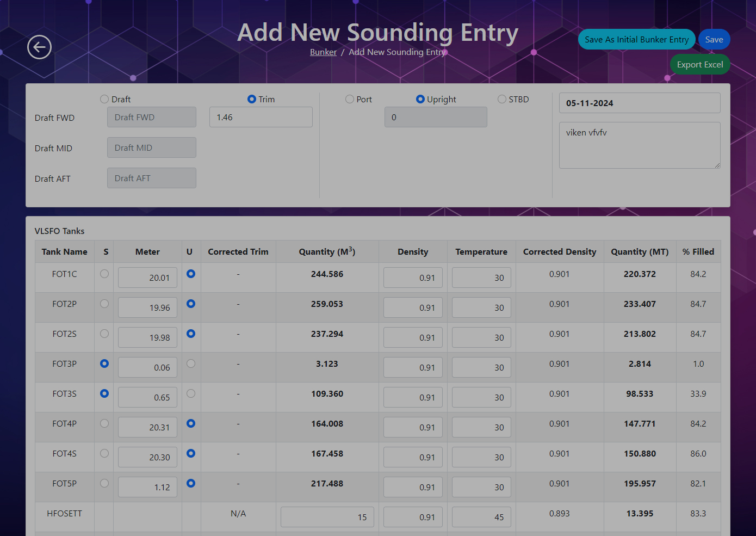This screenshot has height=536, width=756.
Task: Edit the Temperature field for FOT4S
Action: (x=481, y=457)
